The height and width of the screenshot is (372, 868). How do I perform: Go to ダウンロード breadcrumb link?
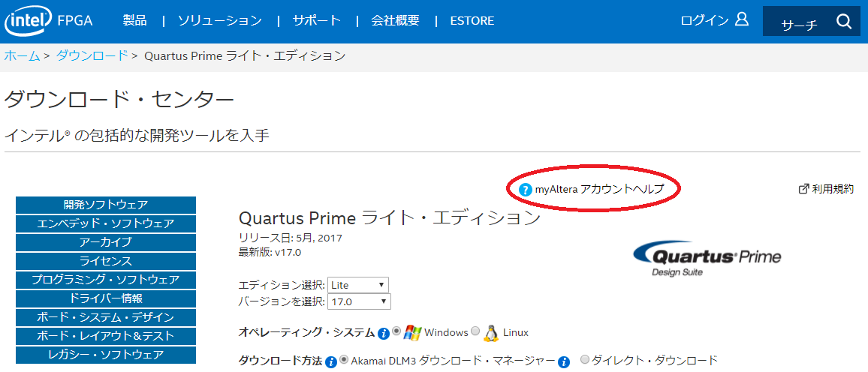click(92, 55)
